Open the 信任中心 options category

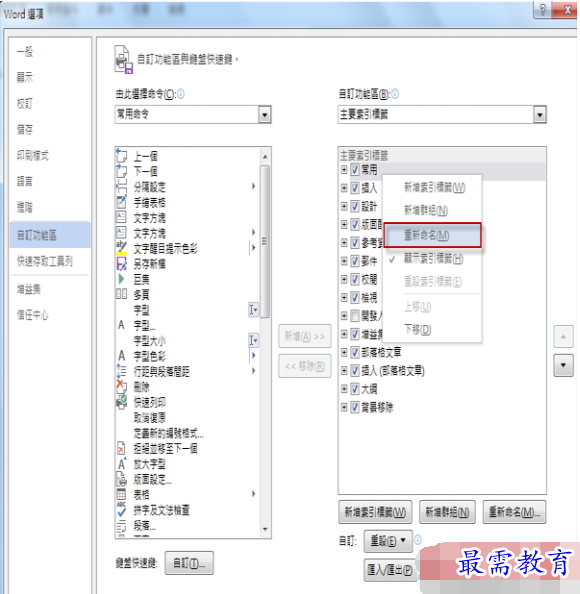click(50, 315)
